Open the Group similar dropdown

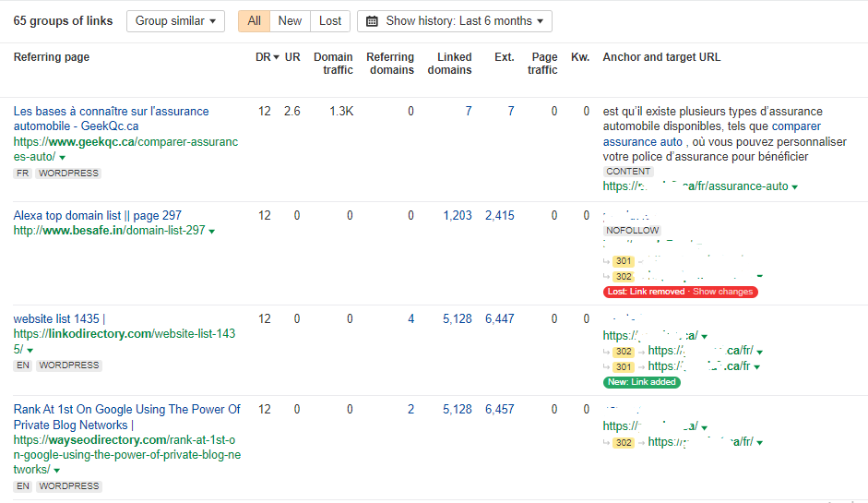coord(175,21)
